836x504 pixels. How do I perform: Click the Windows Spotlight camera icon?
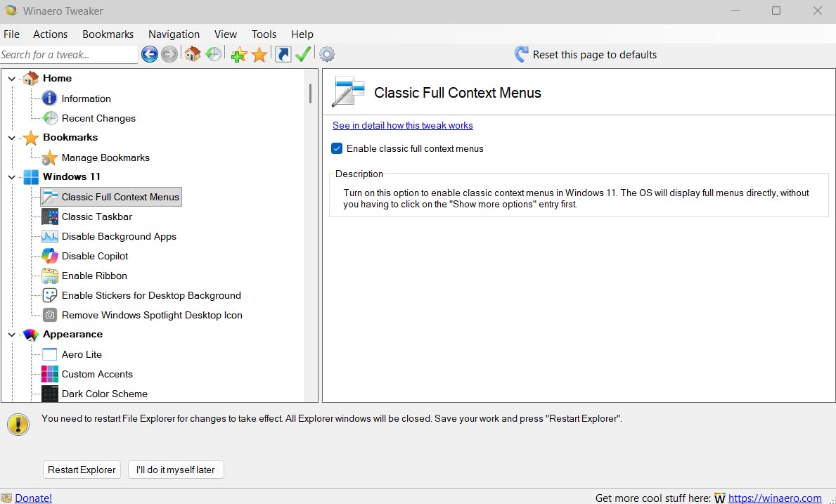[x=50, y=315]
